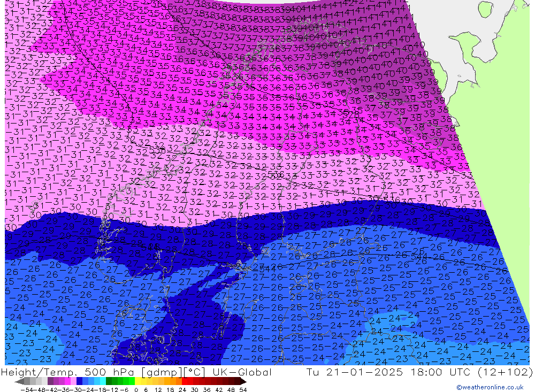
Task: Pick the dark purple swatch above legend value -42
Action: coord(50,382)
